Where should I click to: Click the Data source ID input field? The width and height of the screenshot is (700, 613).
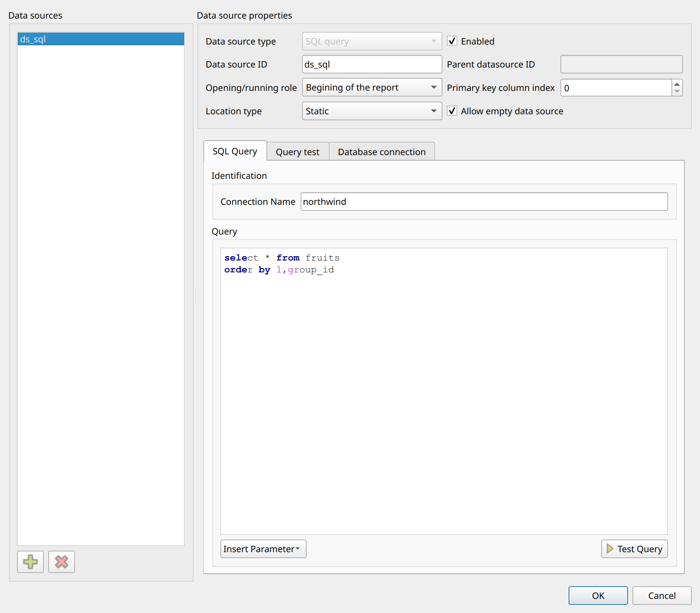click(372, 64)
